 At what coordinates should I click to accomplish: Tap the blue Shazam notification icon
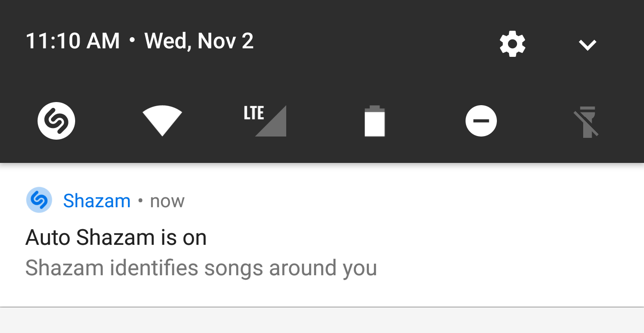39,200
